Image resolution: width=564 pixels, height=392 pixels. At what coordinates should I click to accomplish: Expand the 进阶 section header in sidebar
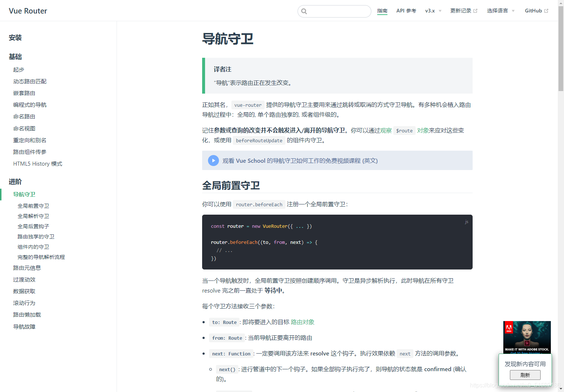tap(15, 181)
